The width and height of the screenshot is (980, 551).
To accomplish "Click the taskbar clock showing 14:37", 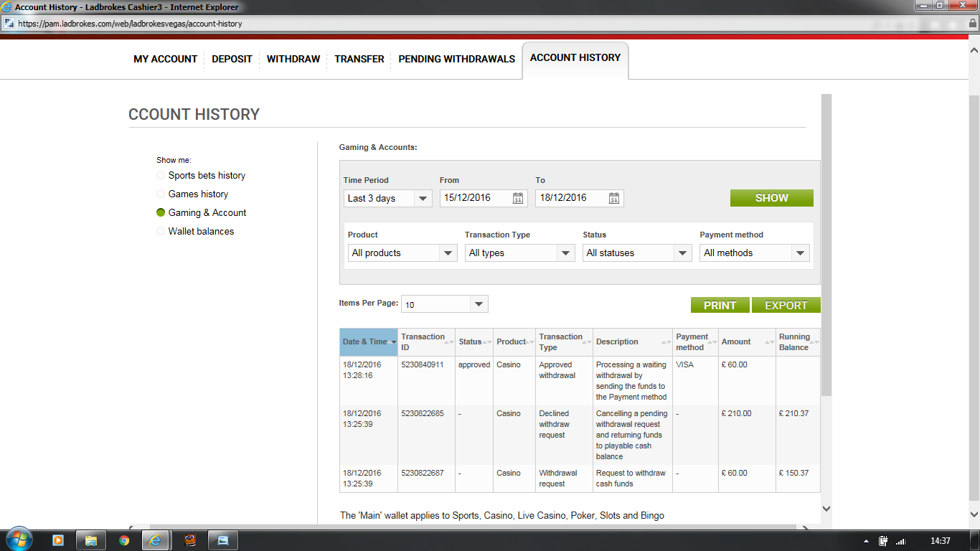I will coord(941,541).
